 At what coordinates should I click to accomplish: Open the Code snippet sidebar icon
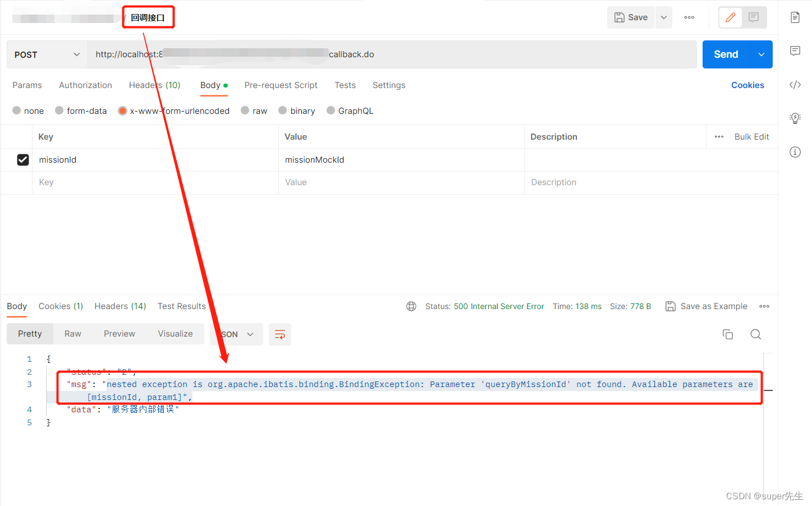tap(795, 85)
